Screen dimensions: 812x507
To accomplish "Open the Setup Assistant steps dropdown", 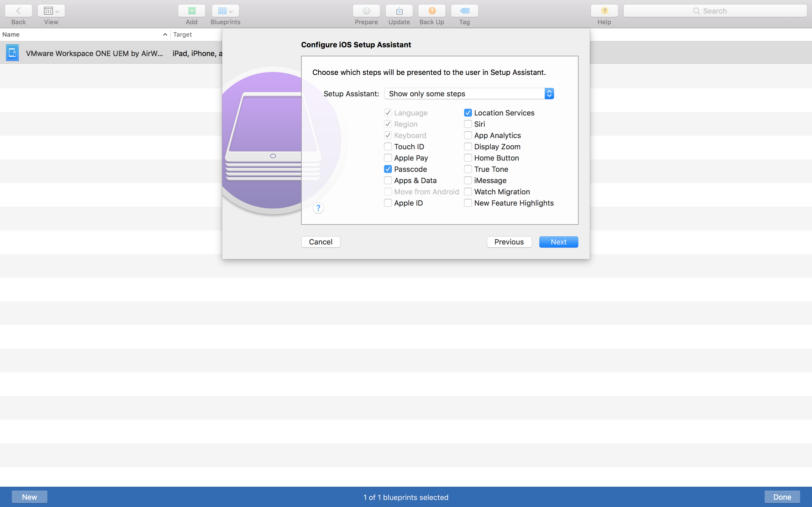I will (468, 94).
